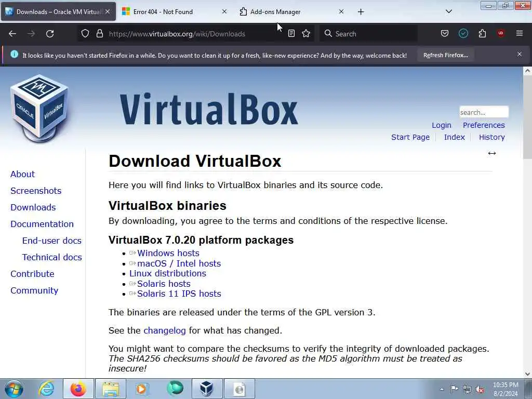532x399 pixels.
Task: Open the changelog link
Action: coord(165,330)
